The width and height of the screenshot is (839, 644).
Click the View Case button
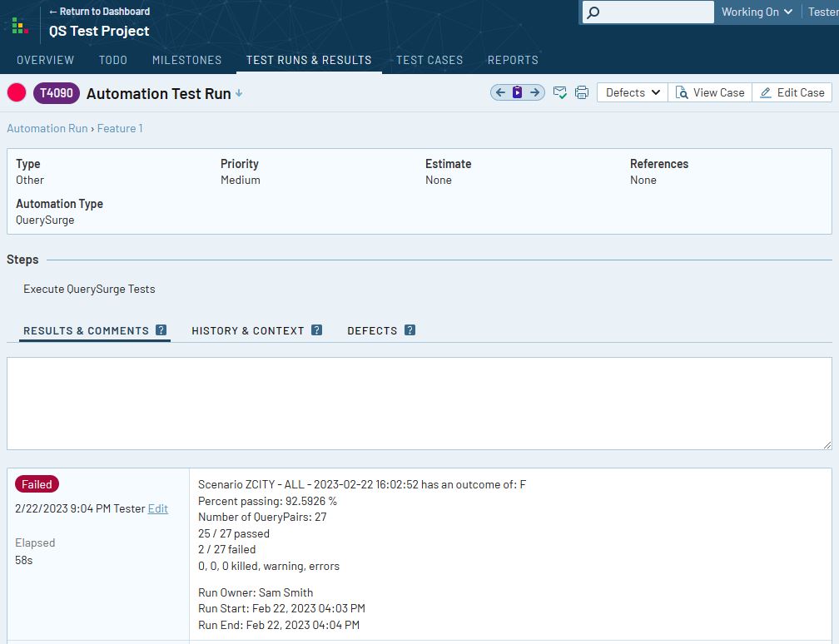[x=710, y=92]
